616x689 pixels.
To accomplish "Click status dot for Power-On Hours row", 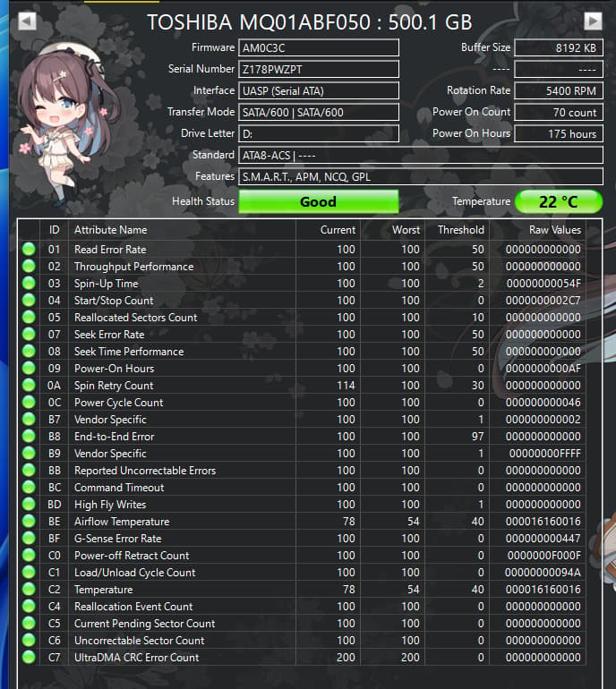I will coord(29,369).
